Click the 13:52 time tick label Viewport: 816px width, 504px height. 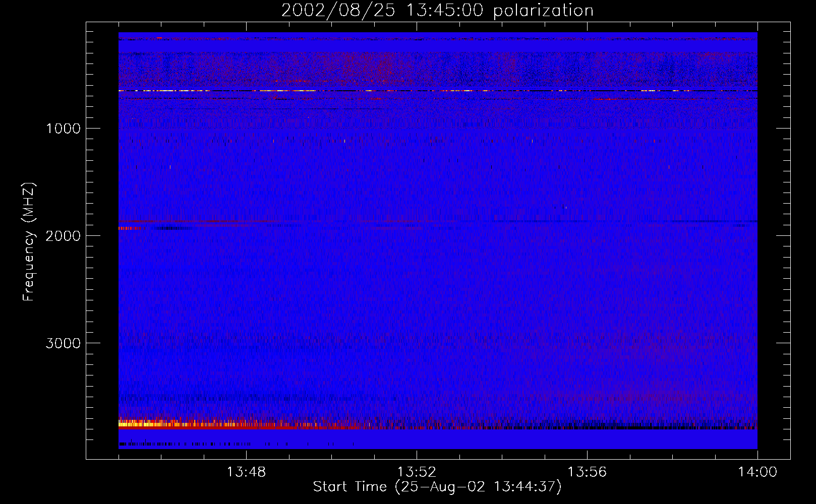point(417,472)
